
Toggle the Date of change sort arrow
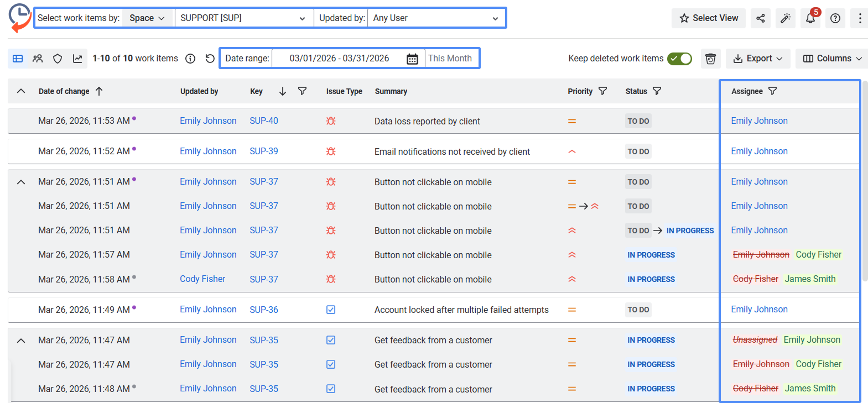tap(99, 91)
